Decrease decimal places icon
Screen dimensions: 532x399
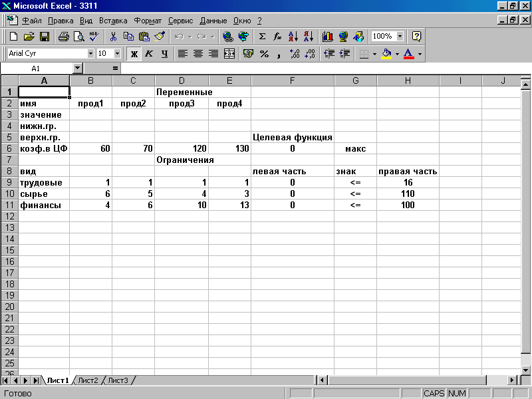310,54
